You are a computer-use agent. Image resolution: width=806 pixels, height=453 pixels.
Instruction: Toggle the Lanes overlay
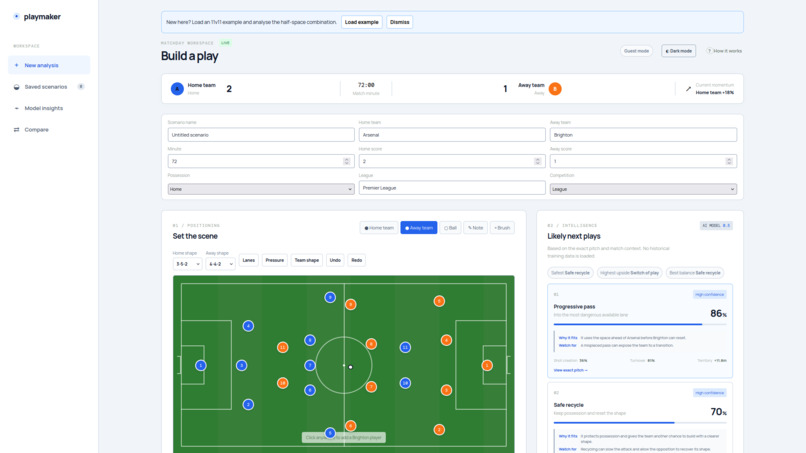point(248,260)
